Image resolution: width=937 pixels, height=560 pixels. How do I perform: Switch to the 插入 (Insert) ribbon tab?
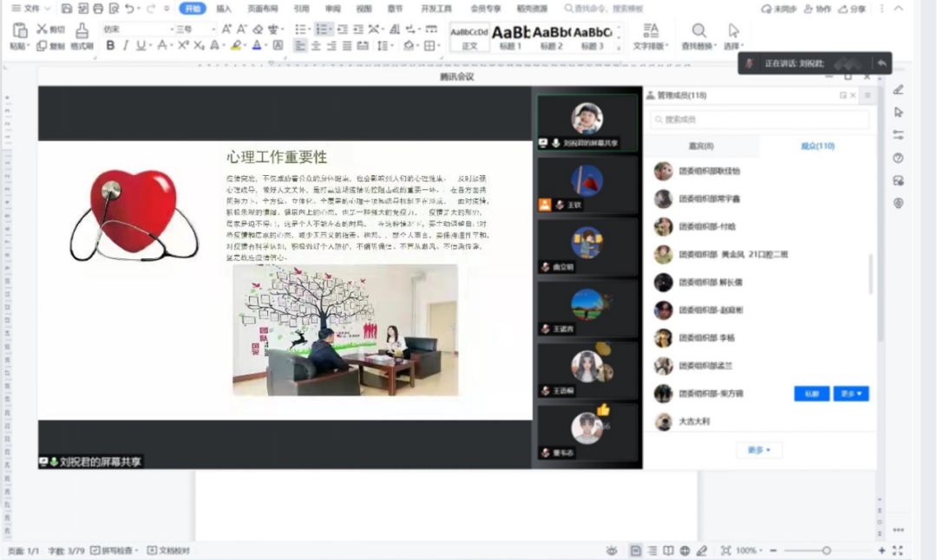224,9
